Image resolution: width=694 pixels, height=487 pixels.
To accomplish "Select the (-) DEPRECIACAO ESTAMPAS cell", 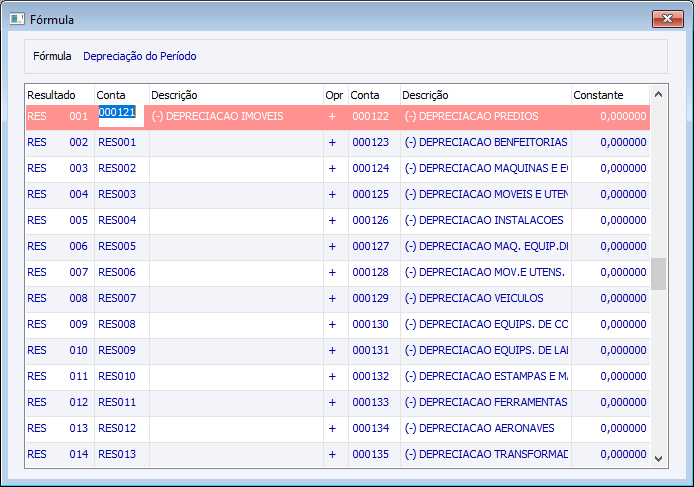I will 486,376.
